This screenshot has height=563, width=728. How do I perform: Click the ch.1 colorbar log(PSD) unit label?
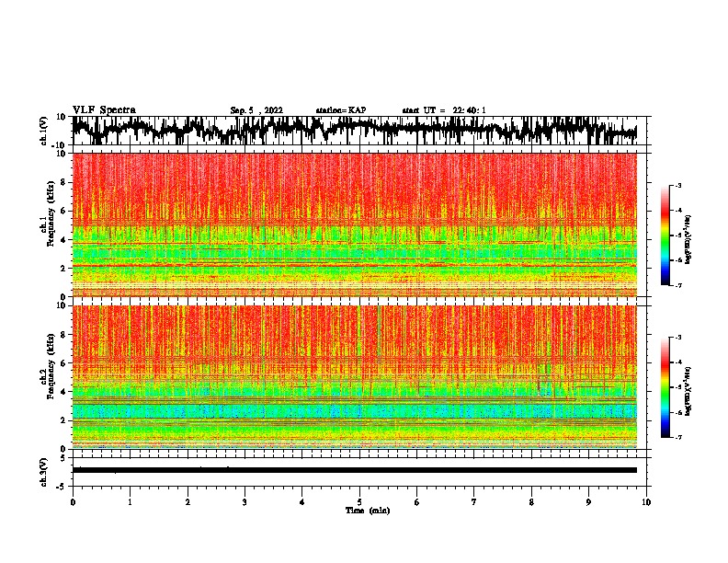click(688, 239)
